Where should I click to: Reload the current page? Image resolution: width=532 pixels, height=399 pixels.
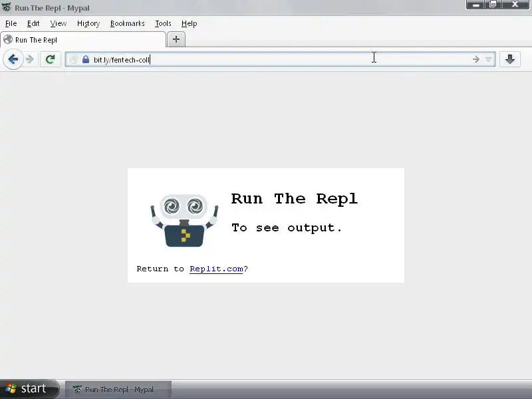[51, 59]
